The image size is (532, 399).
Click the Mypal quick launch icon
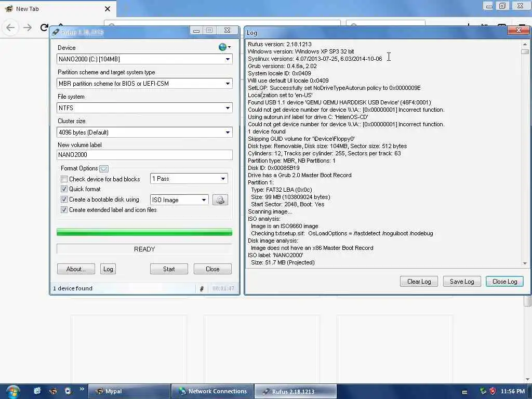point(53,391)
